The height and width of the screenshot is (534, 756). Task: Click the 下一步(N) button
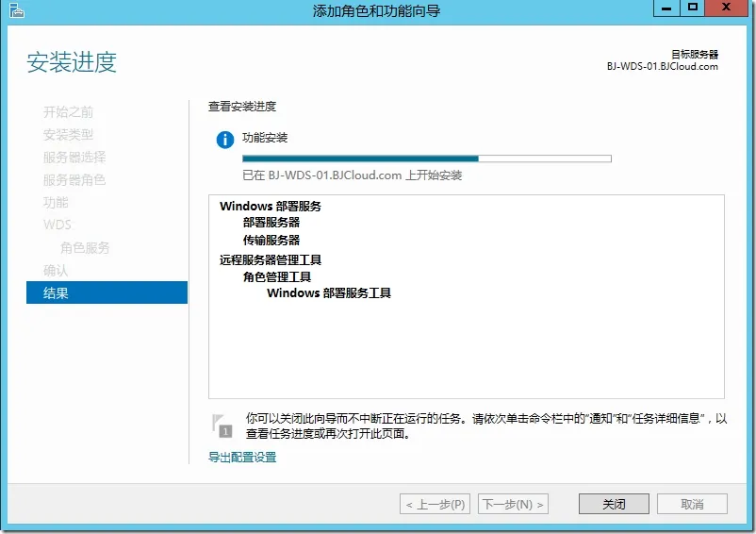tap(513, 504)
